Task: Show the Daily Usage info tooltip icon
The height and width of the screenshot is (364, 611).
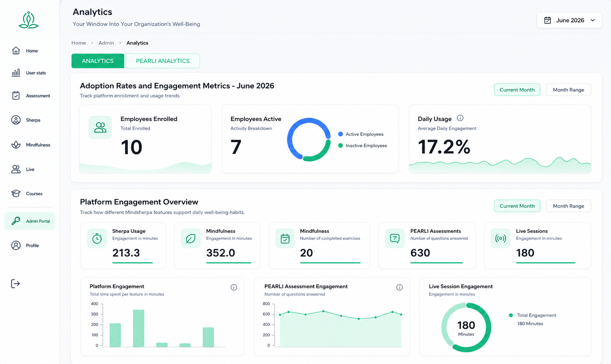Action: pos(460,118)
